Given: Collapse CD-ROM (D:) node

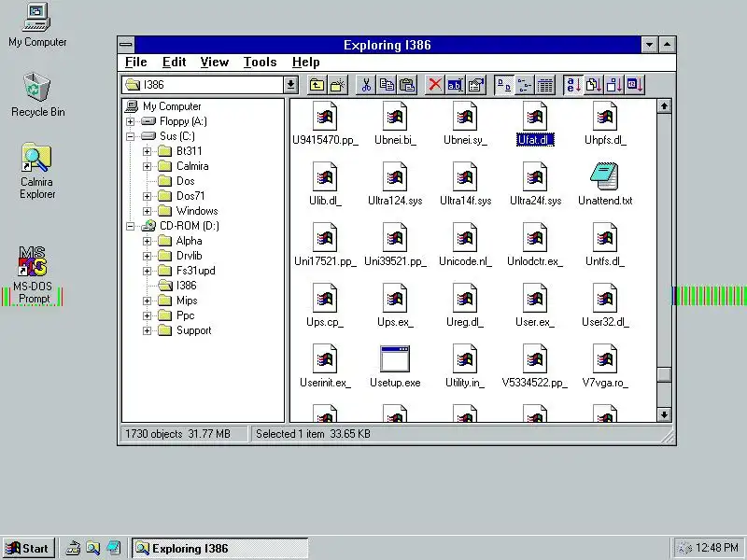Looking at the screenshot, I should point(130,226).
